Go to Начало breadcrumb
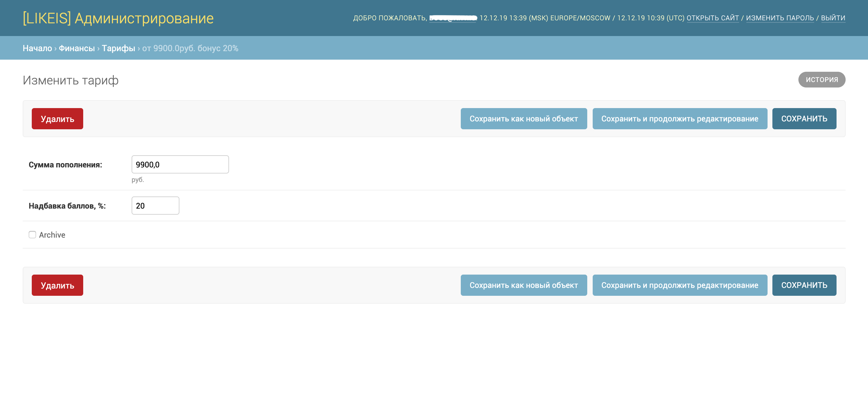Image resolution: width=868 pixels, height=419 pixels. pos(37,48)
